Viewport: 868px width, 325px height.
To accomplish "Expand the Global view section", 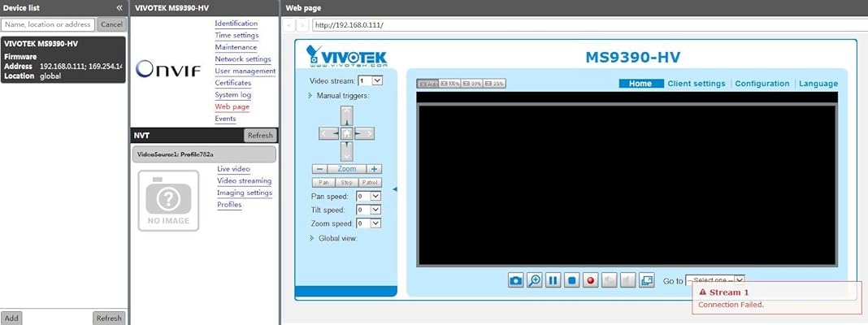I will 334,238.
